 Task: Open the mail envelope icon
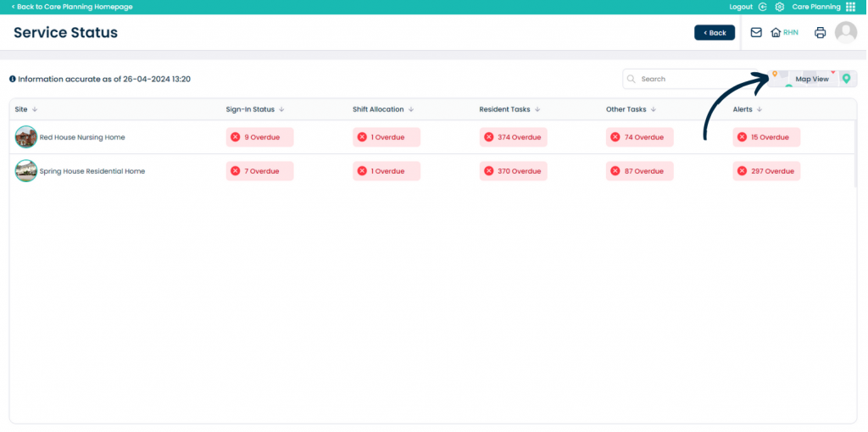pos(756,33)
